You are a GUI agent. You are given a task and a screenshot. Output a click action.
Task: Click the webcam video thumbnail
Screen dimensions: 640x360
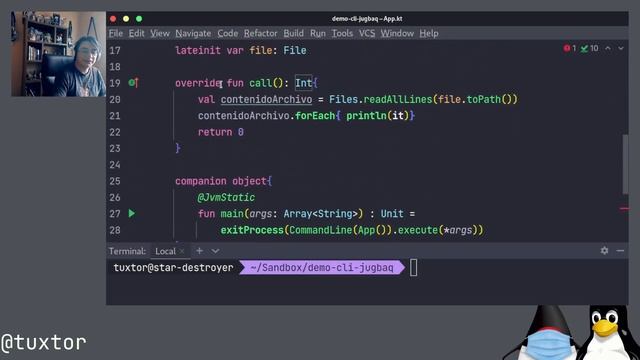[58, 53]
